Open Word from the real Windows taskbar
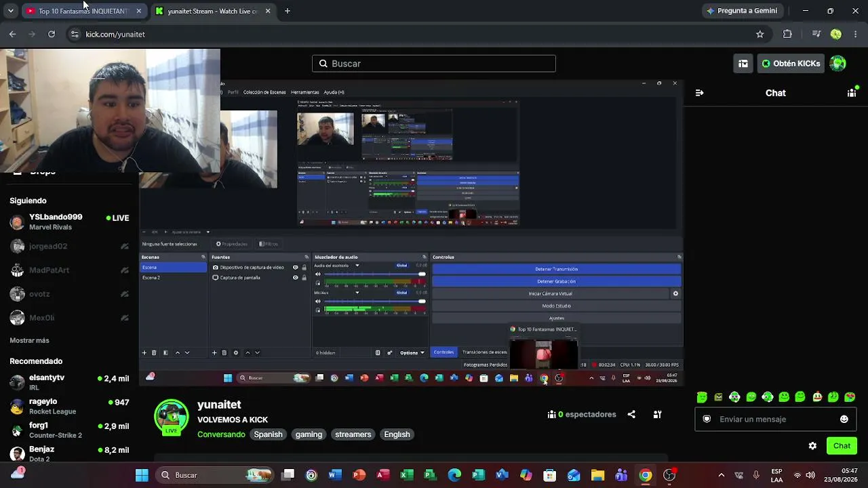The height and width of the screenshot is (488, 868). coord(335,475)
